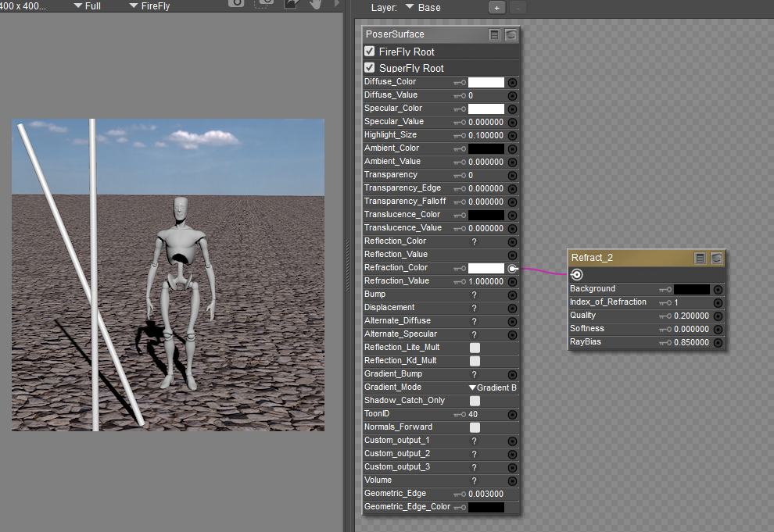Enable the Normals_Forward checkbox
Viewport: 774px width, 532px height.
475,427
